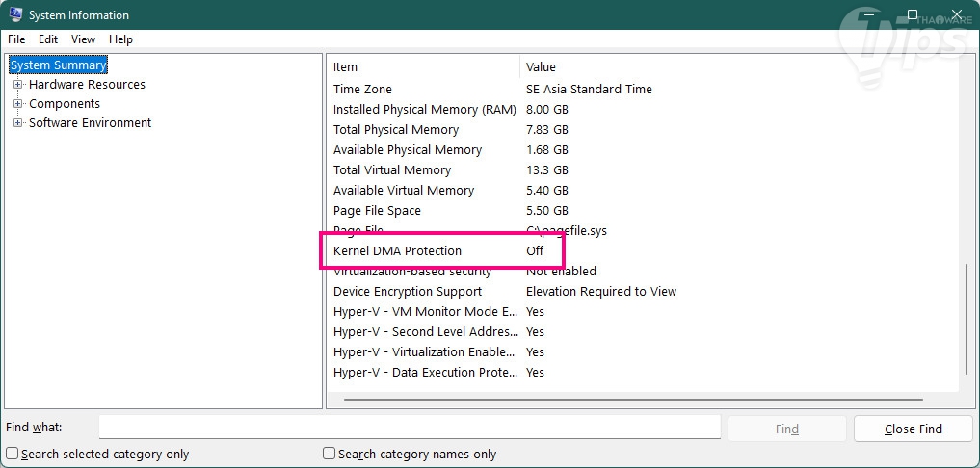Select the Software Environment category
The width and height of the screenshot is (980, 468).
[x=90, y=123]
